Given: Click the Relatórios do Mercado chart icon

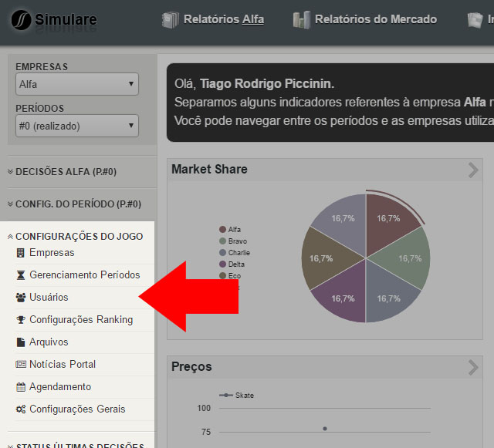Looking at the screenshot, I should pos(302,20).
